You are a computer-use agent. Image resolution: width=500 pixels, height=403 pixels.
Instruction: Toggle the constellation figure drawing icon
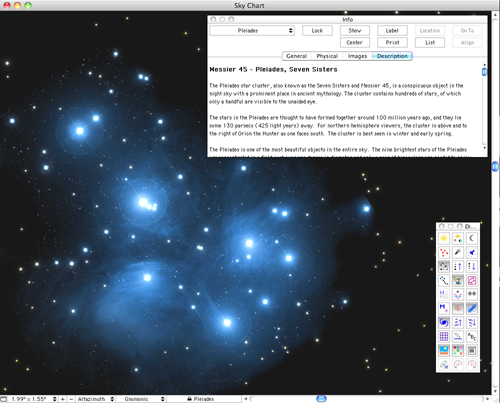[458, 280]
